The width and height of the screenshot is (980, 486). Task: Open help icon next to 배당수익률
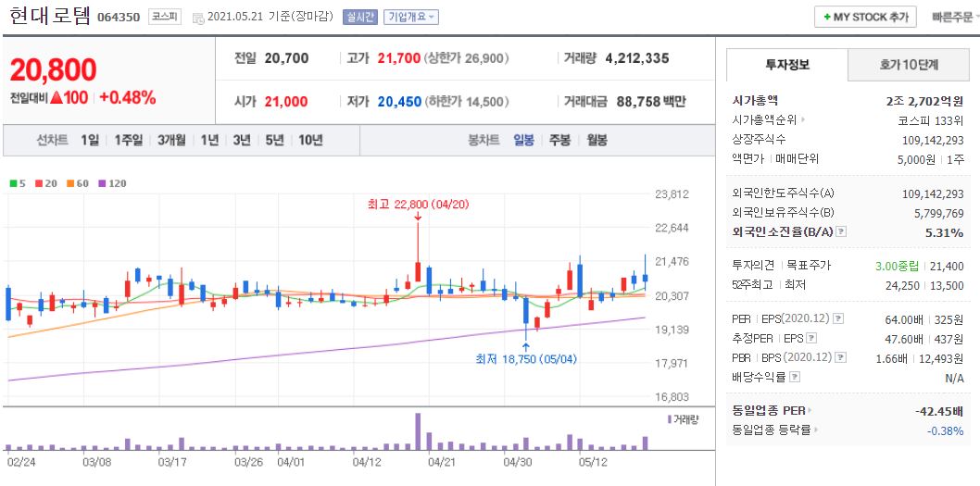pos(795,377)
